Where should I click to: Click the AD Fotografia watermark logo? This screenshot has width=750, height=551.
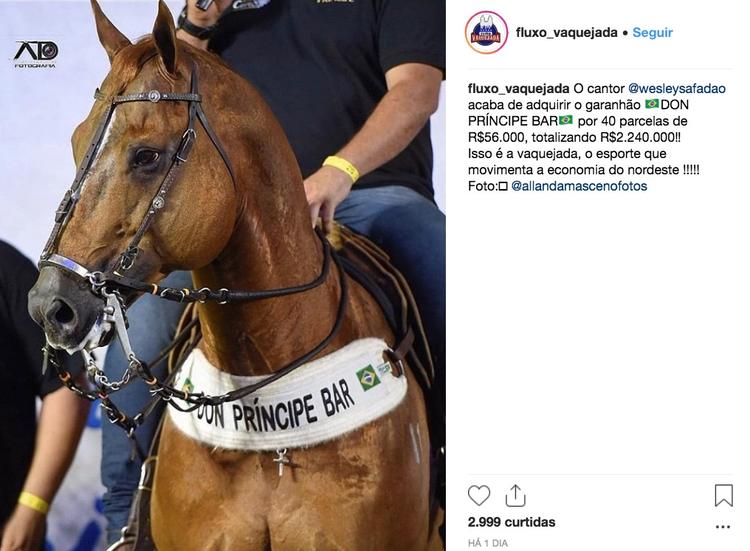[x=35, y=54]
